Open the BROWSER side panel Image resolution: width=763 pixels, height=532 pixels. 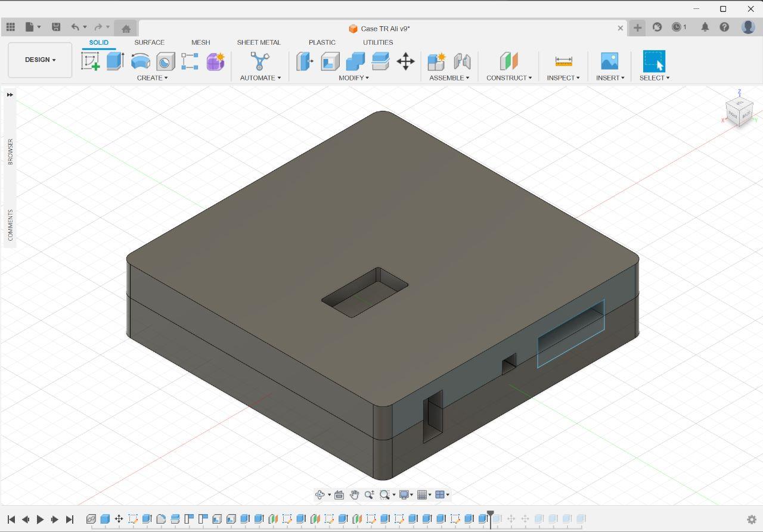[x=10, y=152]
